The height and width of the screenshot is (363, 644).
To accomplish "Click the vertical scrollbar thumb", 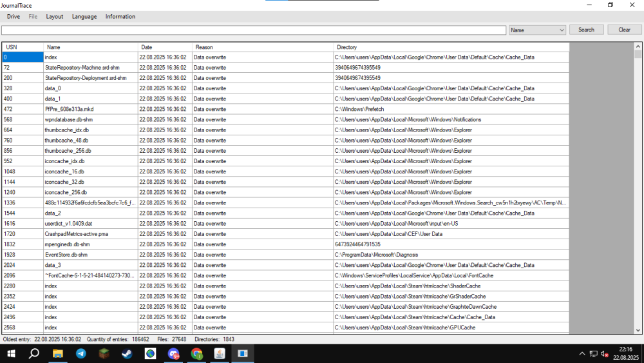I will tap(638, 54).
